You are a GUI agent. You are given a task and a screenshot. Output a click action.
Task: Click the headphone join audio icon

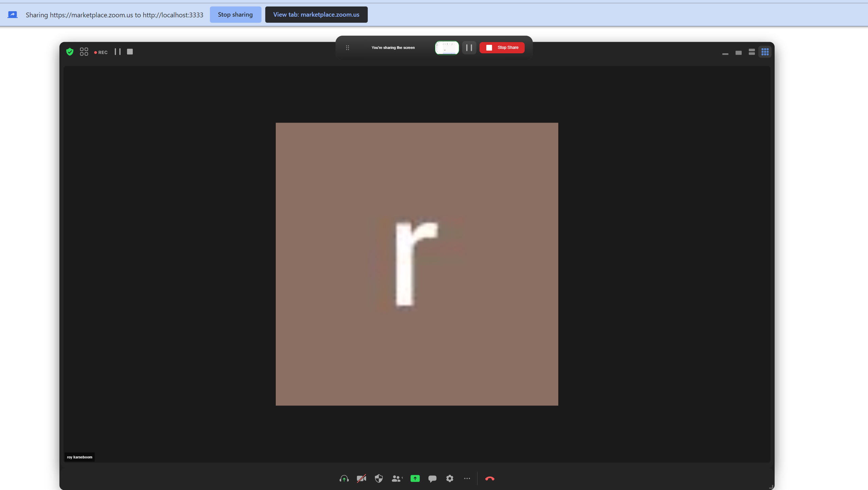pyautogui.click(x=344, y=478)
